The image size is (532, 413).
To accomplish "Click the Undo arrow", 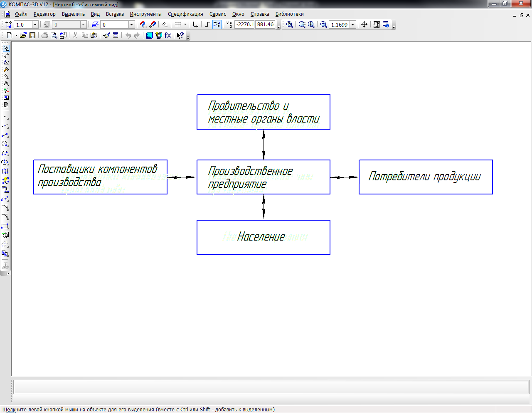I will click(128, 35).
